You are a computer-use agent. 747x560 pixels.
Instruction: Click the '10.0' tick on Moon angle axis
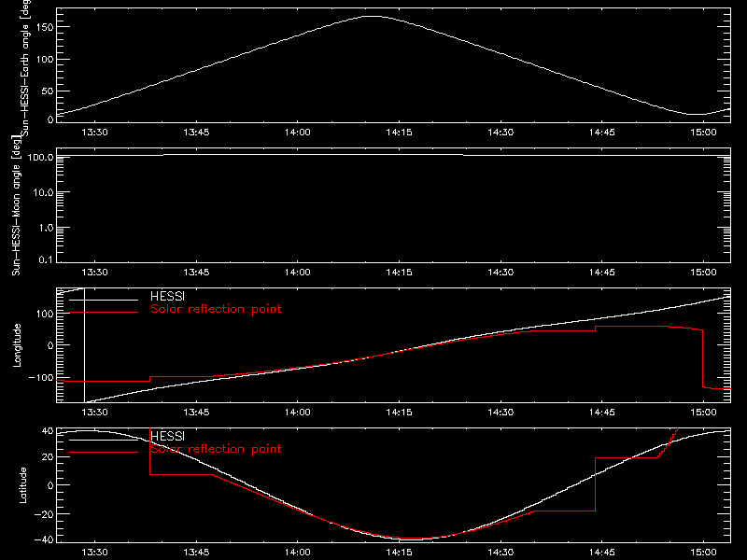43,192
